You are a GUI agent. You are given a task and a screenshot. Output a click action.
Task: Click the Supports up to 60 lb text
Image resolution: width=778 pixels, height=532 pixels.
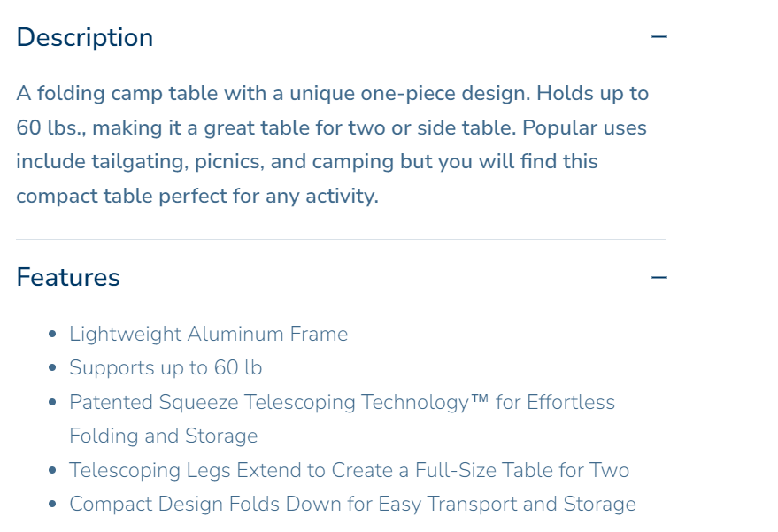[x=166, y=367]
